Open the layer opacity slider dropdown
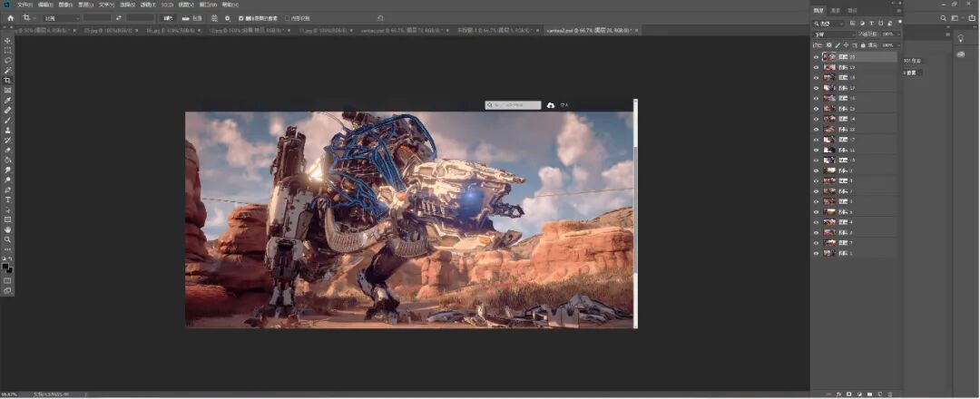Viewport: 980px width, 399px height. [x=898, y=34]
